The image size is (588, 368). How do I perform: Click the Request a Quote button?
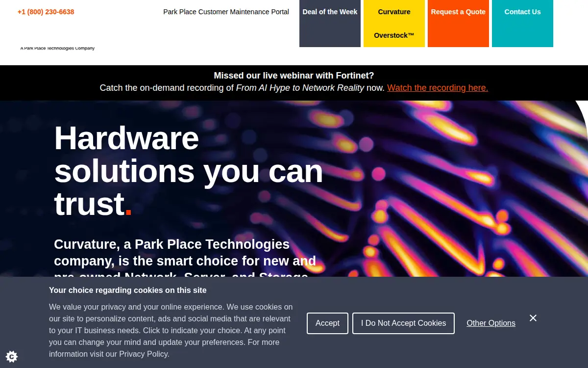(x=458, y=24)
